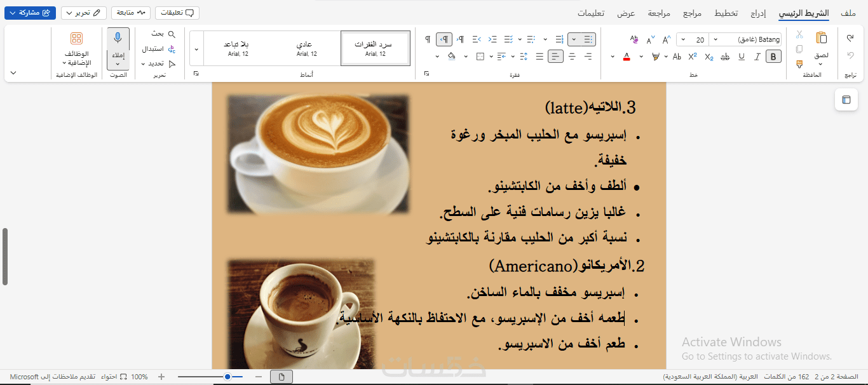Toggle the highlighted align left button
The width and height of the screenshot is (868, 385).
pyautogui.click(x=556, y=57)
